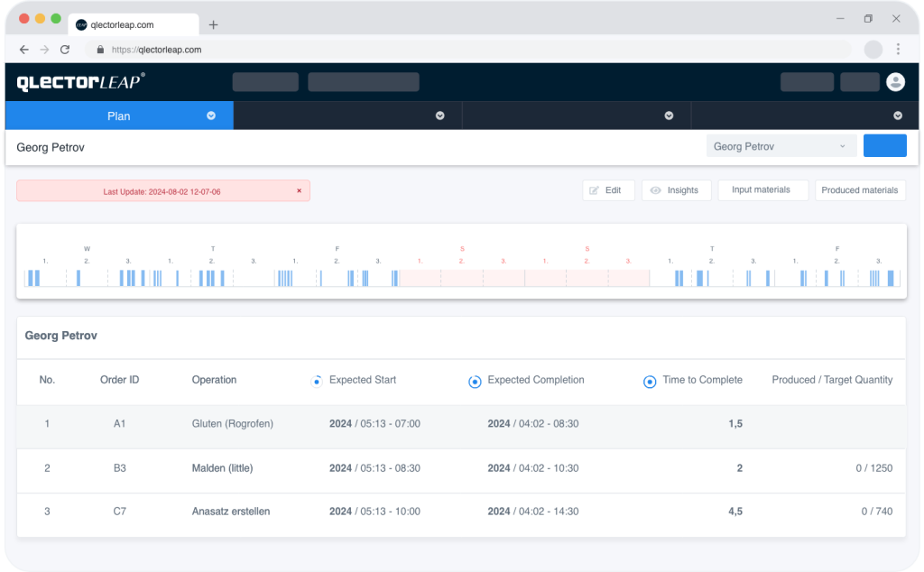Viewport: 924px width, 572px height.
Task: Click expected start 05:13 - 07:00
Action: 374,423
